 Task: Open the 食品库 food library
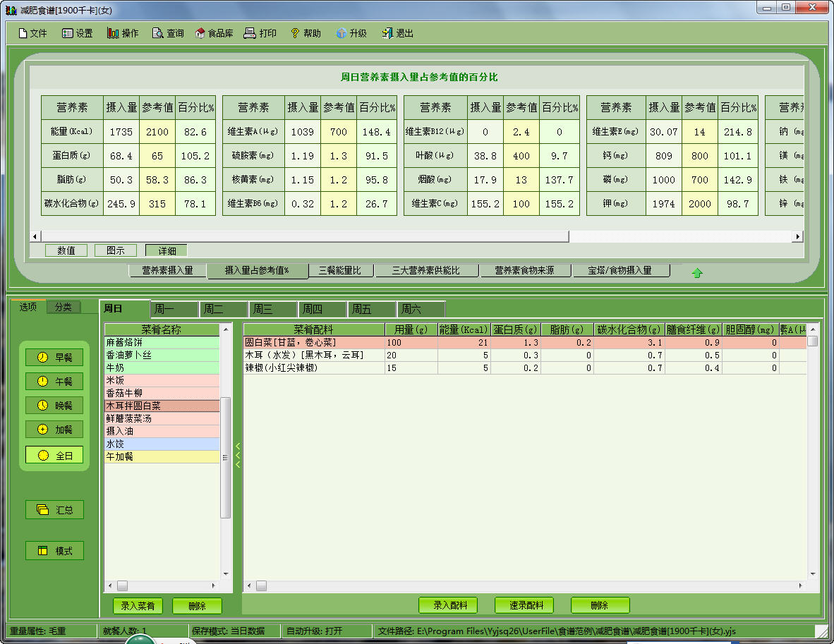[x=214, y=33]
